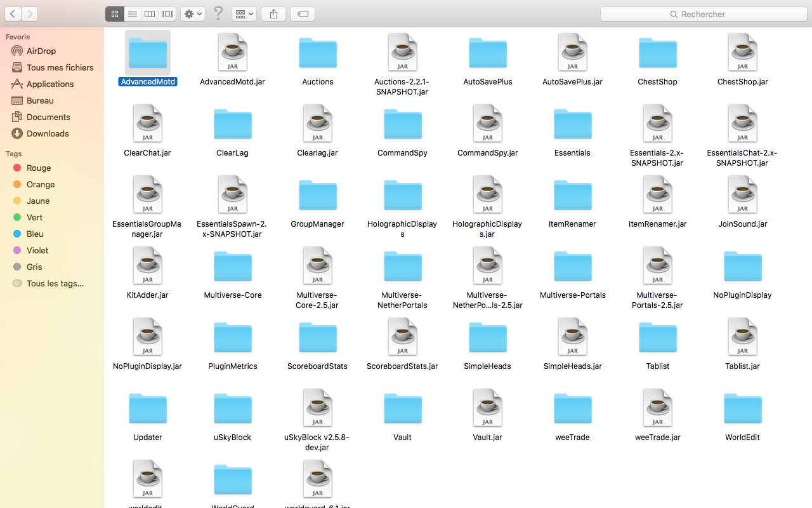The width and height of the screenshot is (812, 508).
Task: Select Tous mes fichiers in sidebar
Action: tap(51, 67)
